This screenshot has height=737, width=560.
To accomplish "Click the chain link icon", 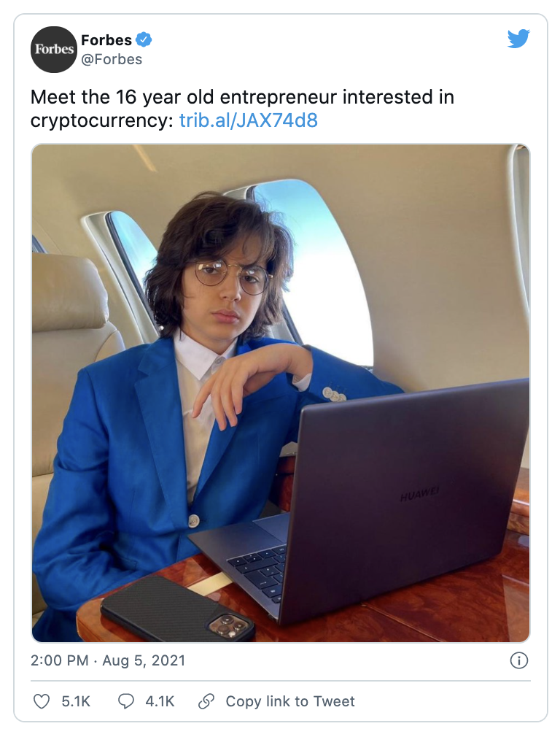I will pos(206,701).
